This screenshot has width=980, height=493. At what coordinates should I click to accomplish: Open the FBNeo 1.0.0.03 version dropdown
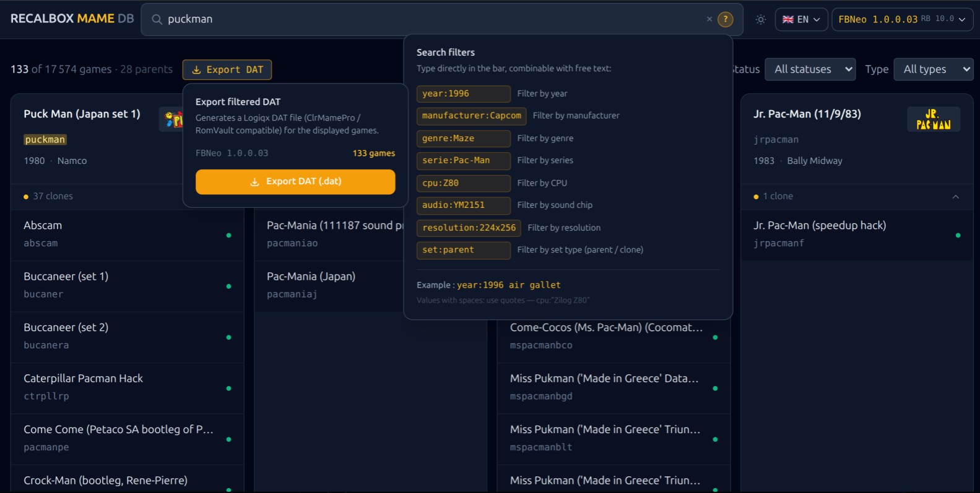coord(901,19)
